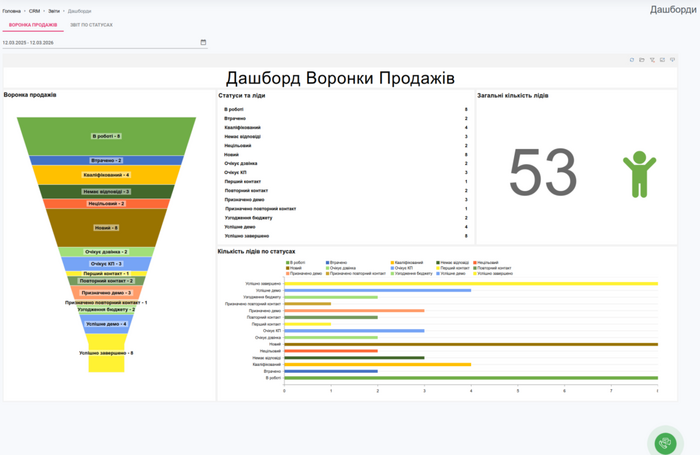Click the clear filter icon in toolbar
The width and height of the screenshot is (700, 455).
click(652, 60)
